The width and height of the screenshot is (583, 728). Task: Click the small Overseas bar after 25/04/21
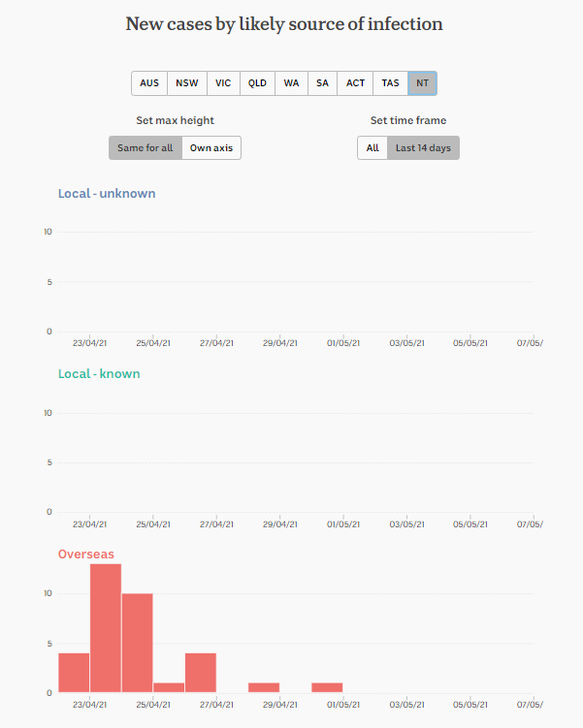[169, 687]
